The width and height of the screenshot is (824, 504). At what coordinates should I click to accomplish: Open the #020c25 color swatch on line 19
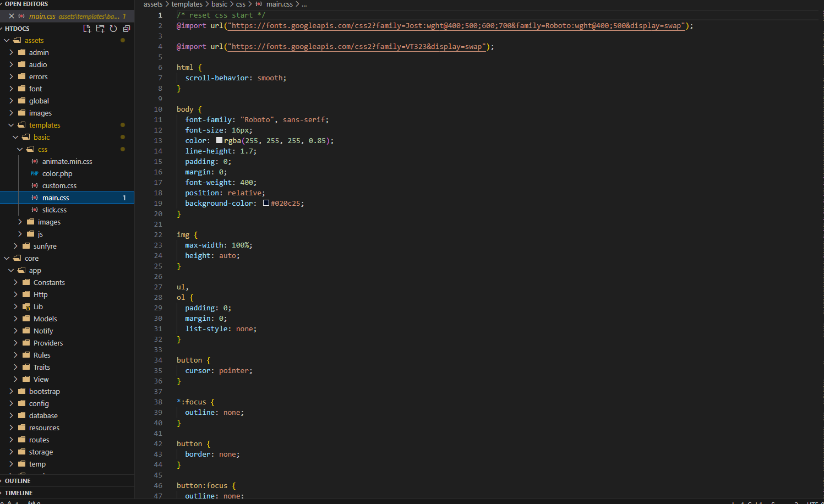coord(266,203)
